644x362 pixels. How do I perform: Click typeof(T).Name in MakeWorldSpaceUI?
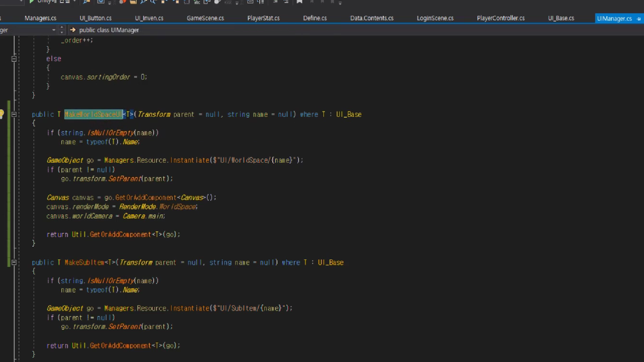click(112, 142)
